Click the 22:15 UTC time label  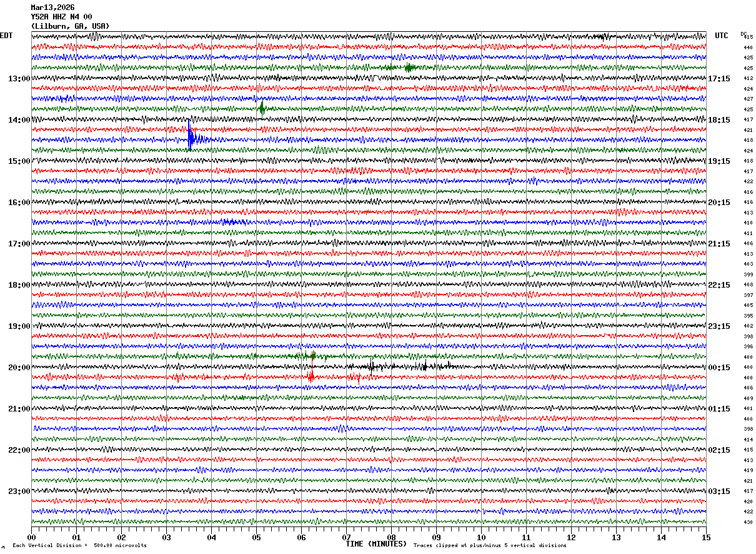click(719, 285)
